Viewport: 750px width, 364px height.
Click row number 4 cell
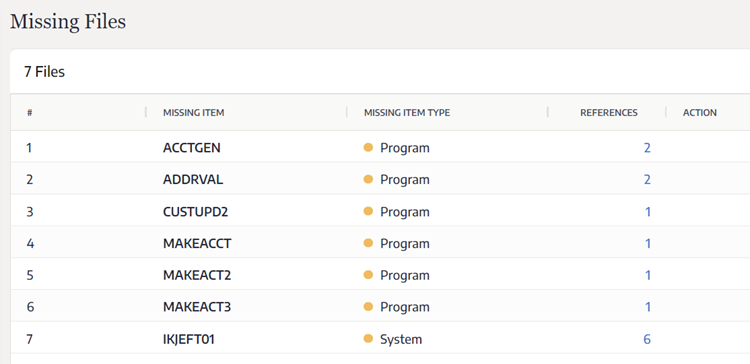click(30, 244)
